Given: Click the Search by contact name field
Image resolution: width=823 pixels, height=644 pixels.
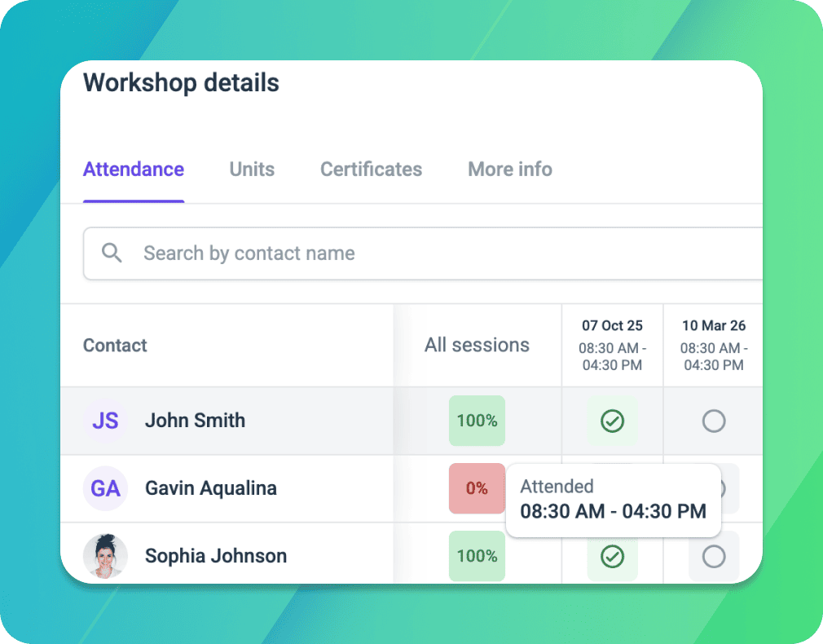Looking at the screenshot, I should pyautogui.click(x=423, y=254).
